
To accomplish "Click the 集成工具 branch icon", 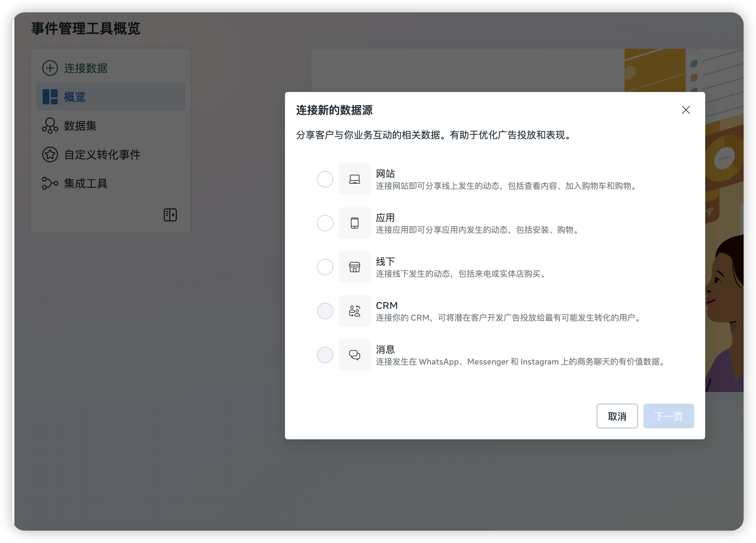I will click(50, 183).
